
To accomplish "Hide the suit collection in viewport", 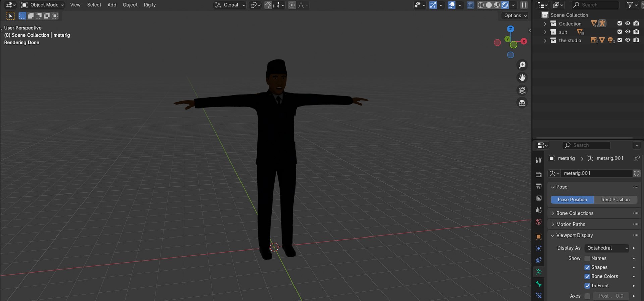I will [628, 32].
